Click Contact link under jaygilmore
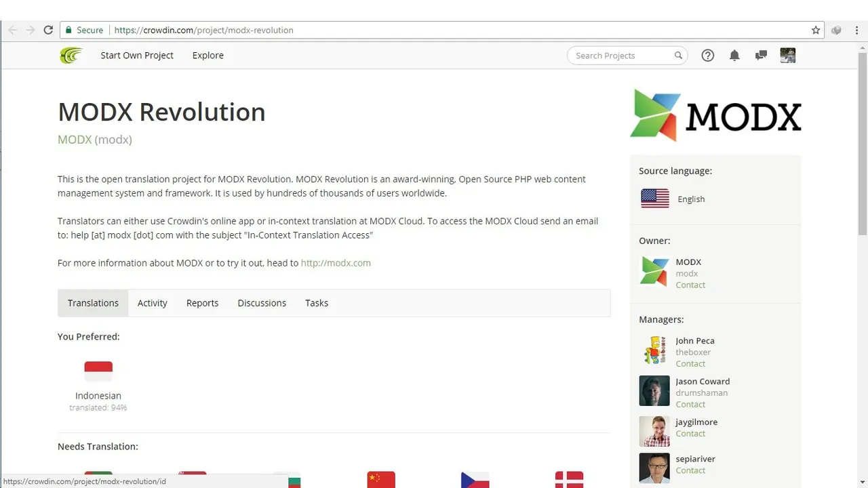Viewport: 868px width, 488px height. pos(690,434)
